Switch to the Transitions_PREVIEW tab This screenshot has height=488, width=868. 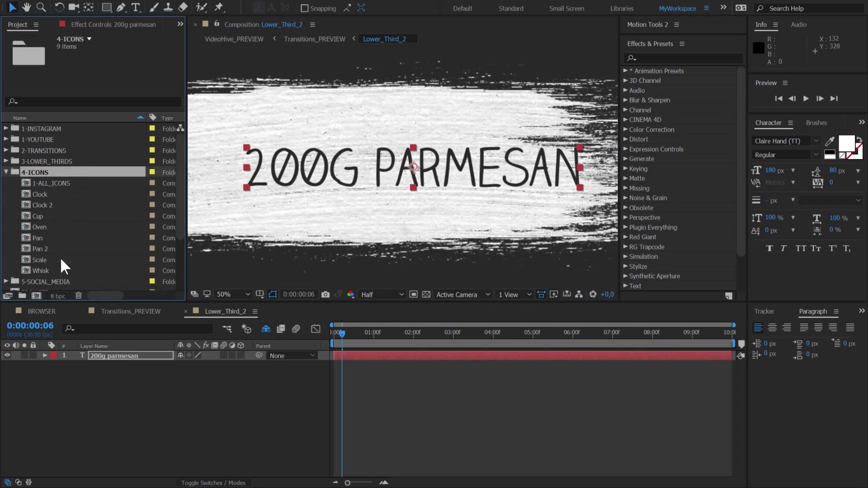[131, 310]
